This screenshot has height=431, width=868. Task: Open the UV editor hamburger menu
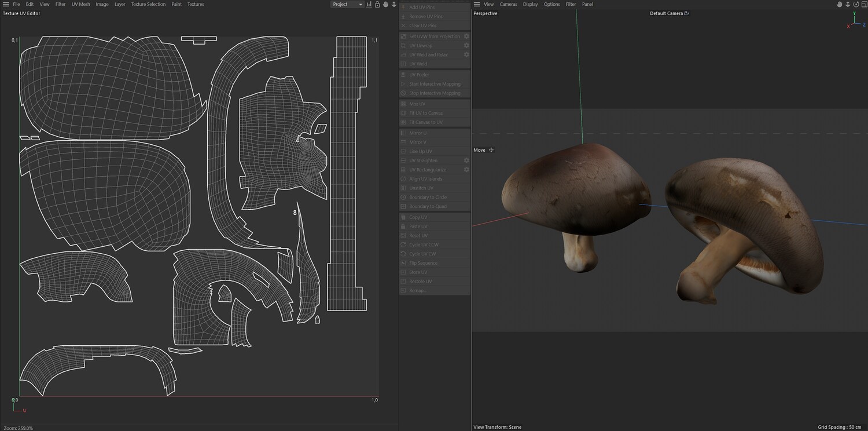[x=5, y=4]
